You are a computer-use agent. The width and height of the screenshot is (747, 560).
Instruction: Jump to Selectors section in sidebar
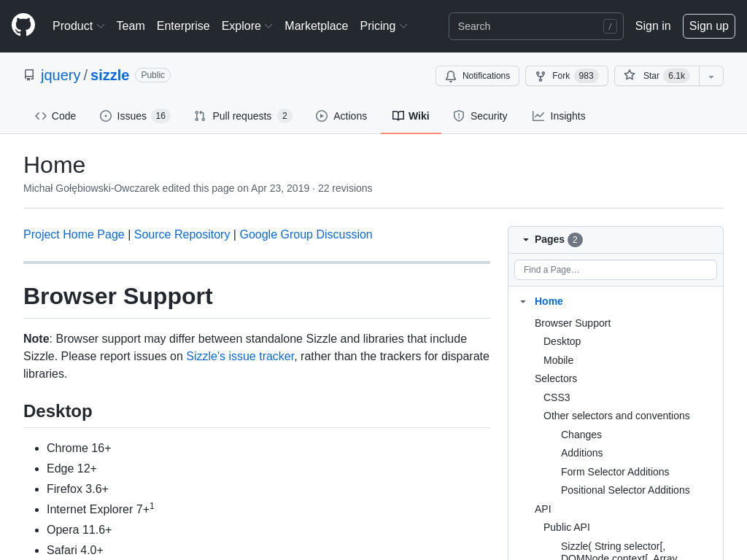pyautogui.click(x=556, y=378)
